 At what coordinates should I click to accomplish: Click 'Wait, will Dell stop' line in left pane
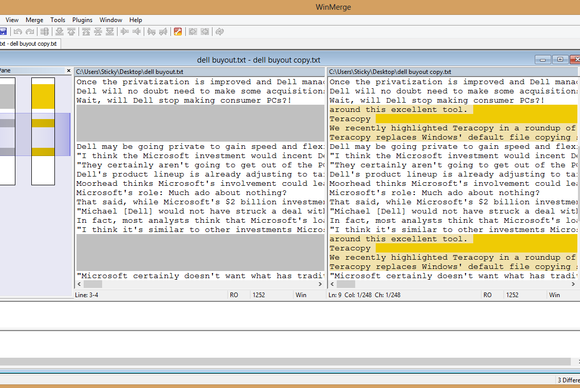184,100
